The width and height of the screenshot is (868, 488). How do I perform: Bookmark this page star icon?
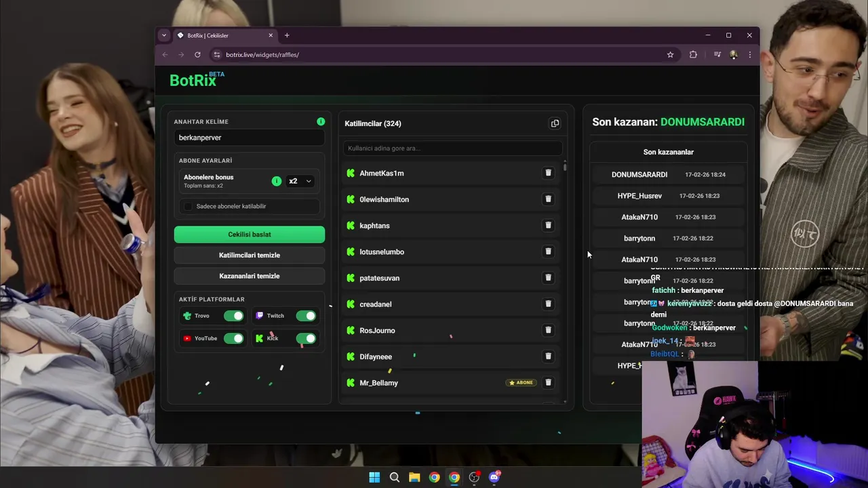670,55
